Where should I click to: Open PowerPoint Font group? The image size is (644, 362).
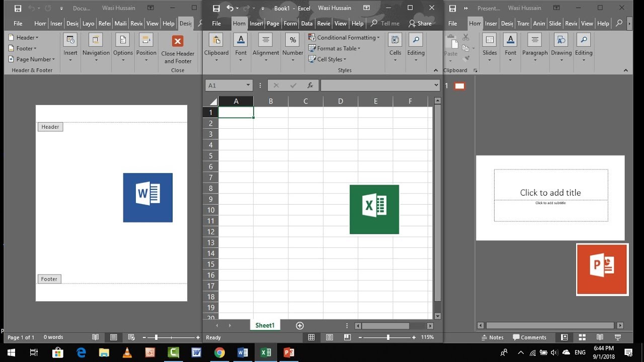pyautogui.click(x=511, y=48)
